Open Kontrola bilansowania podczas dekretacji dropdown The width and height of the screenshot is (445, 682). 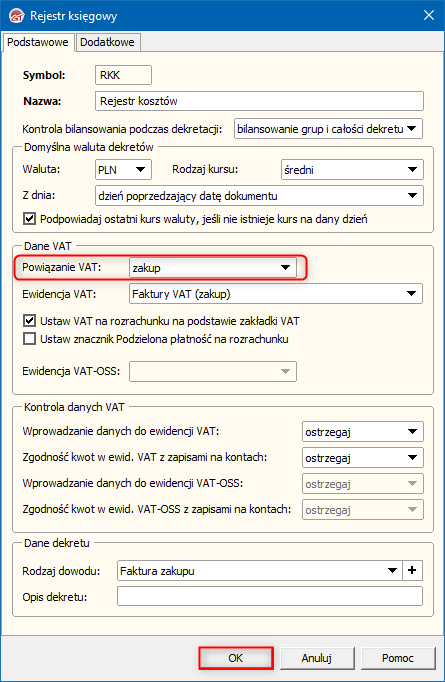[328, 129]
